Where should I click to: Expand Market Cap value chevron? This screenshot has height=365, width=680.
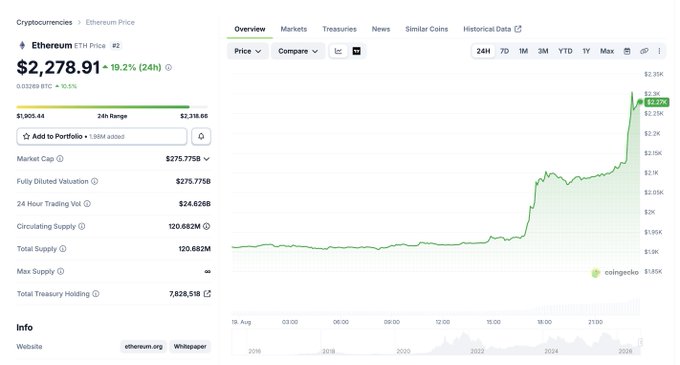pos(206,159)
